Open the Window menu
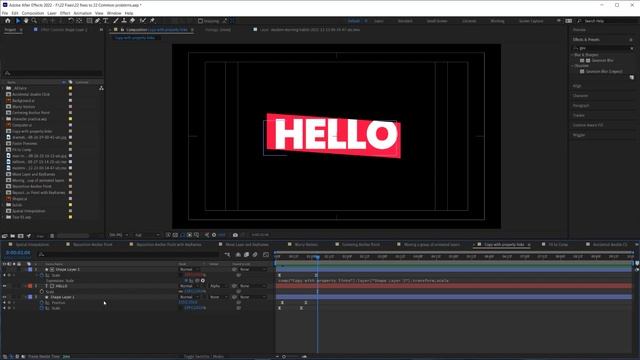The width and height of the screenshot is (640, 360). pyautogui.click(x=114, y=13)
